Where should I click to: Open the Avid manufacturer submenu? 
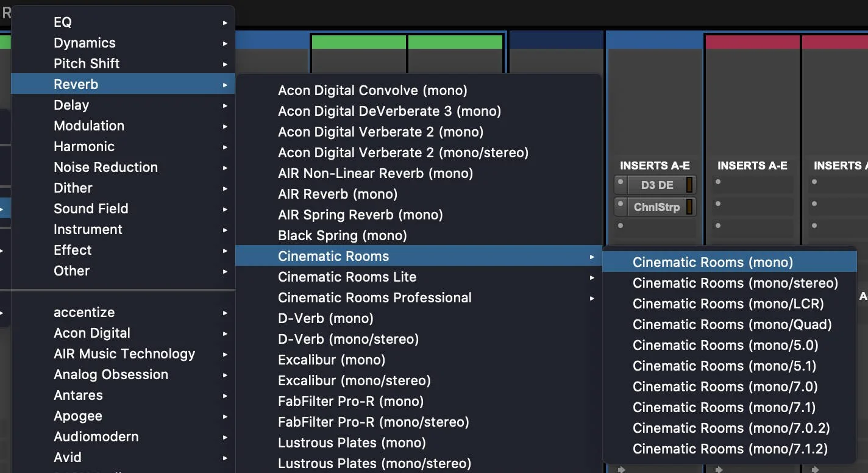(x=123, y=457)
